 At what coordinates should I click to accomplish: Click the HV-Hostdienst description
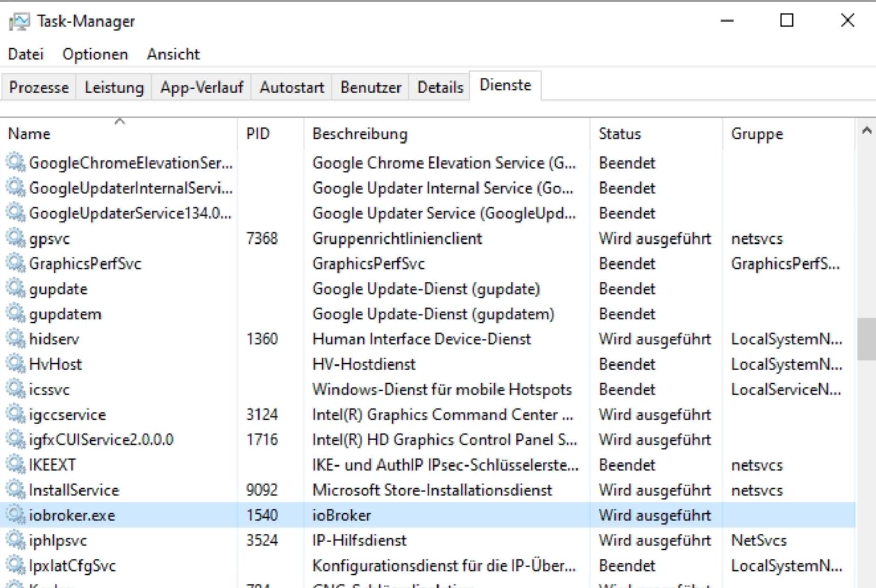[364, 364]
